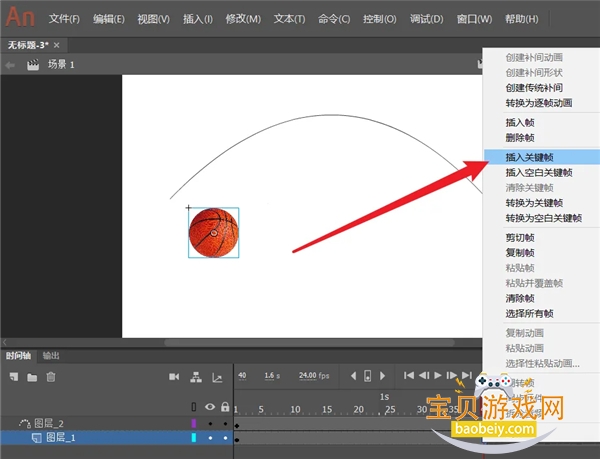
Task: Select the basketball on the stage
Action: point(214,233)
